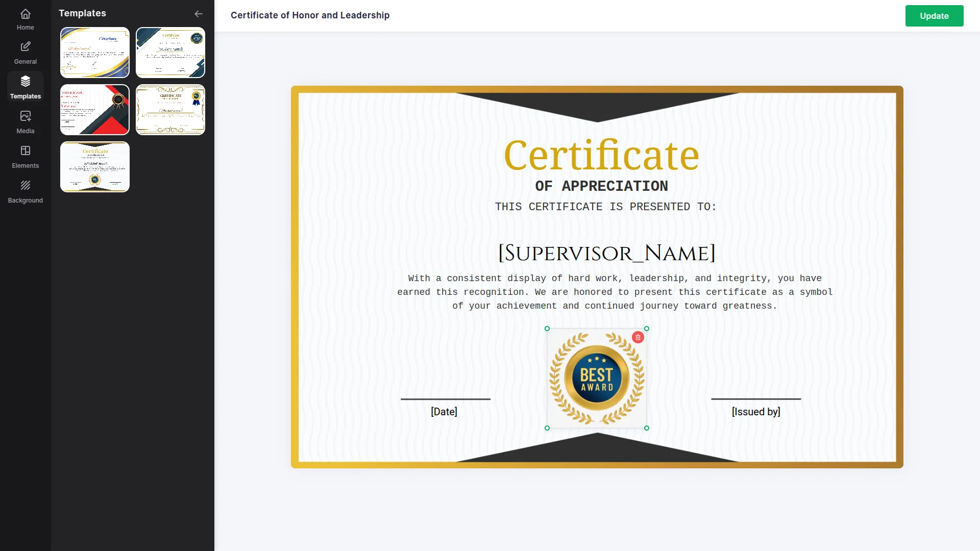Select the red and black ribbon template
The image size is (980, 551).
[x=94, y=110]
